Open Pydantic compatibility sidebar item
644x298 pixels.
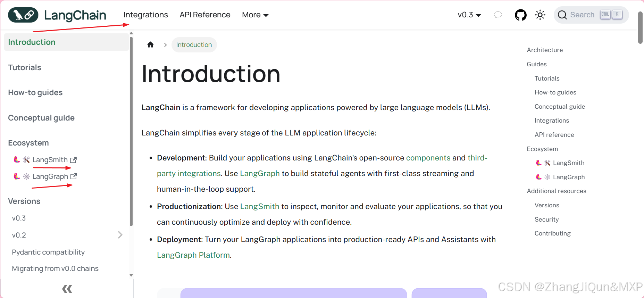[x=48, y=252]
